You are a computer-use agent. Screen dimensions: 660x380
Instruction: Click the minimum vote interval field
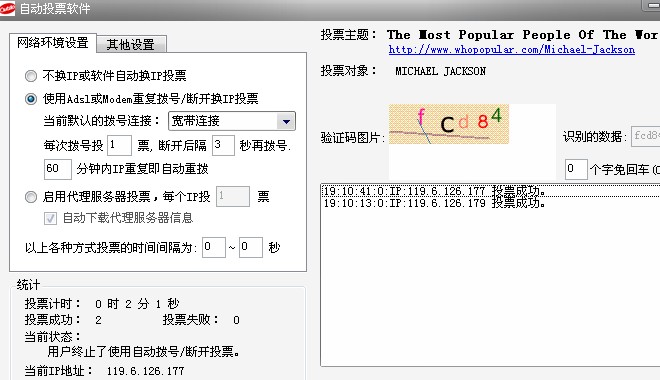tap(214, 247)
